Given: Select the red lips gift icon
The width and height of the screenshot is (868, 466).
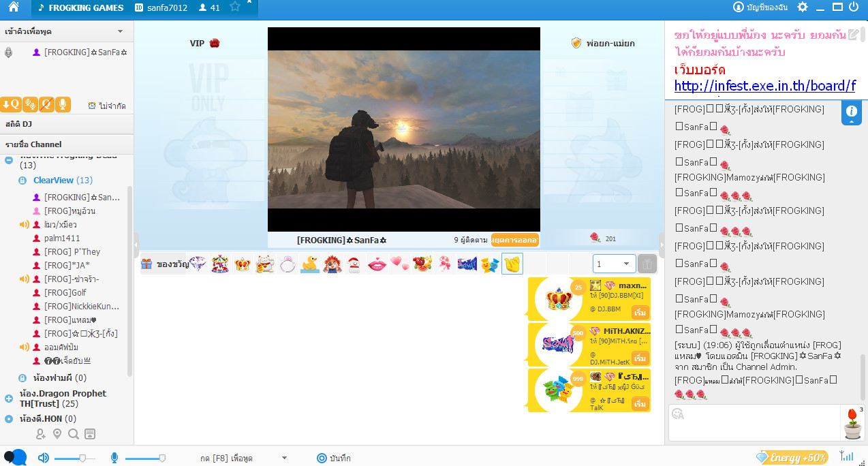Looking at the screenshot, I should (377, 264).
